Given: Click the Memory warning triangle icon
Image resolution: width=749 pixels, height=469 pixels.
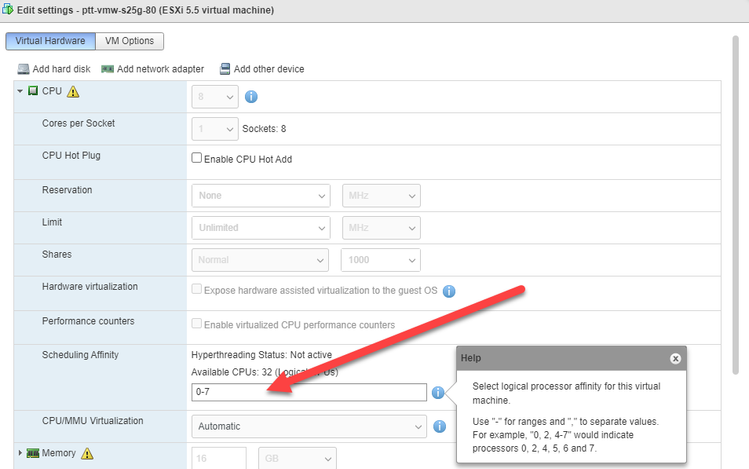Looking at the screenshot, I should click(x=87, y=453).
